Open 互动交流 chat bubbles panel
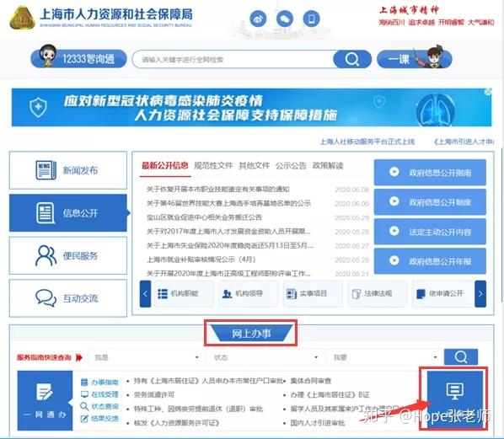This screenshot has width=504, height=439. (x=68, y=298)
